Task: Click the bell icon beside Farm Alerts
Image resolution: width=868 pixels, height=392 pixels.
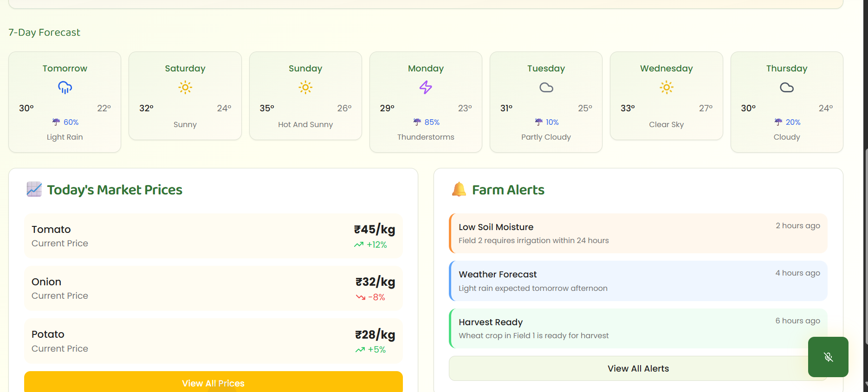Action: tap(459, 189)
